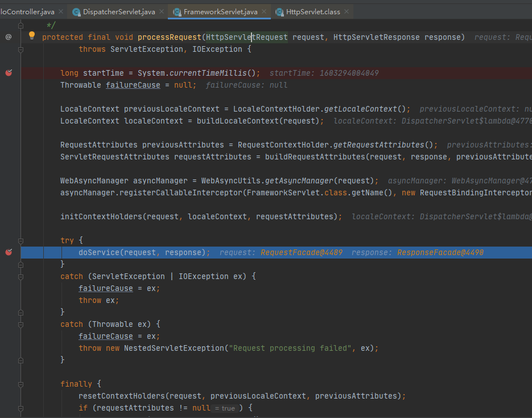Click the breakpoint icon beside the startTime line

pos(7,72)
